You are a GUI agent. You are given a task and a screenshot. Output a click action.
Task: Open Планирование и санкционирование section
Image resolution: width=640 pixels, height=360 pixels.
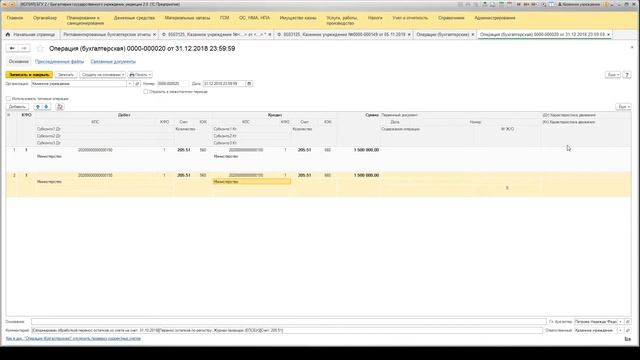(85, 20)
